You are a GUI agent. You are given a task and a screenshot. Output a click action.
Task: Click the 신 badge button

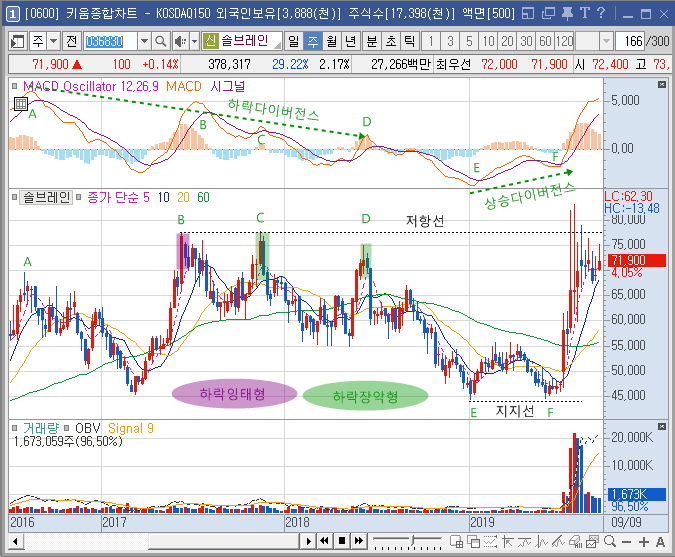(x=211, y=41)
